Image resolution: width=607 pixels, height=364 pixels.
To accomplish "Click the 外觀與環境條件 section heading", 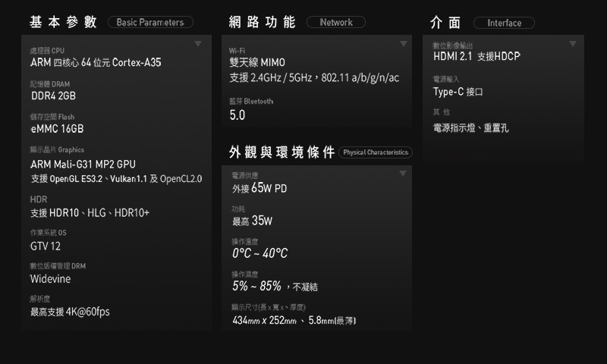I will (281, 152).
